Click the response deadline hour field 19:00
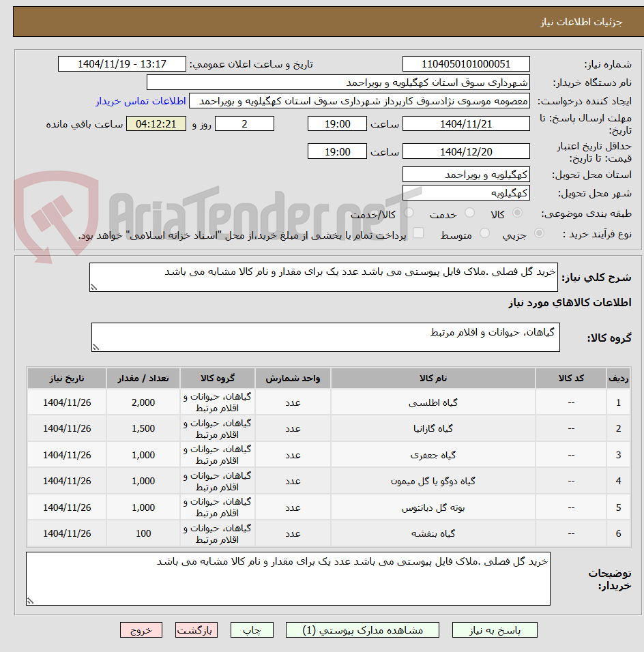This screenshot has height=652, width=644. tap(338, 124)
